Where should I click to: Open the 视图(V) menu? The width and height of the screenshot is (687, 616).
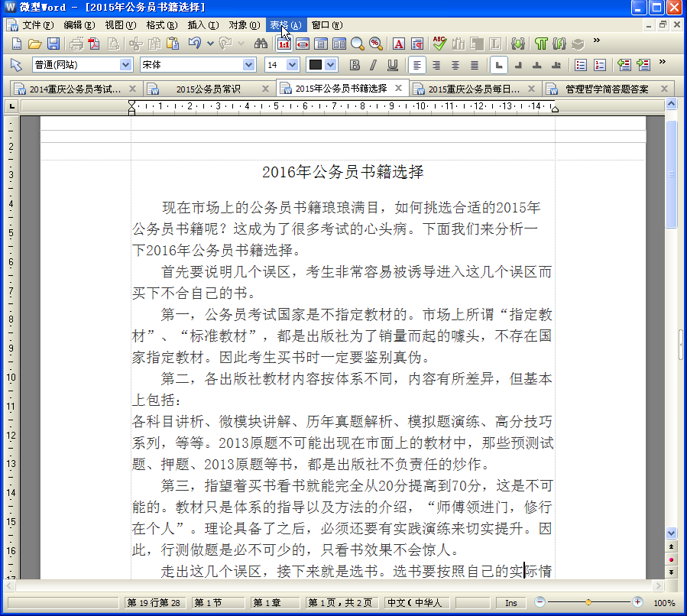(121, 25)
